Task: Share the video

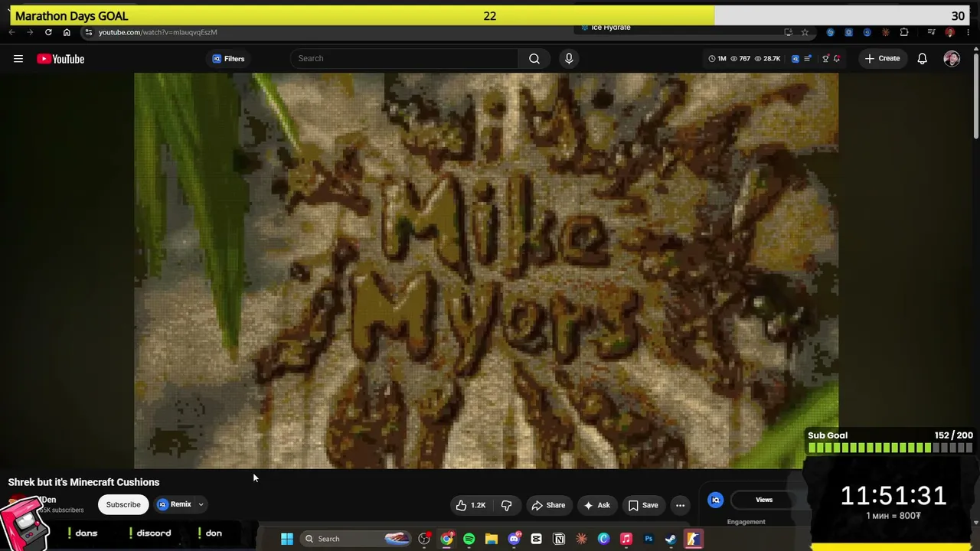Action: pos(548,505)
